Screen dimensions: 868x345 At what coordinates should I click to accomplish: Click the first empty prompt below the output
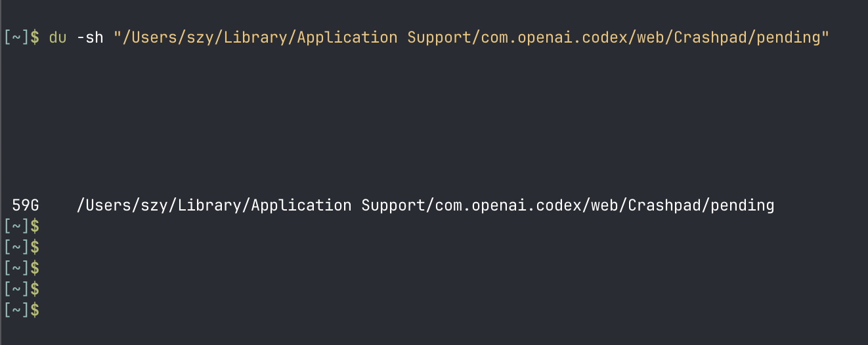click(22, 226)
